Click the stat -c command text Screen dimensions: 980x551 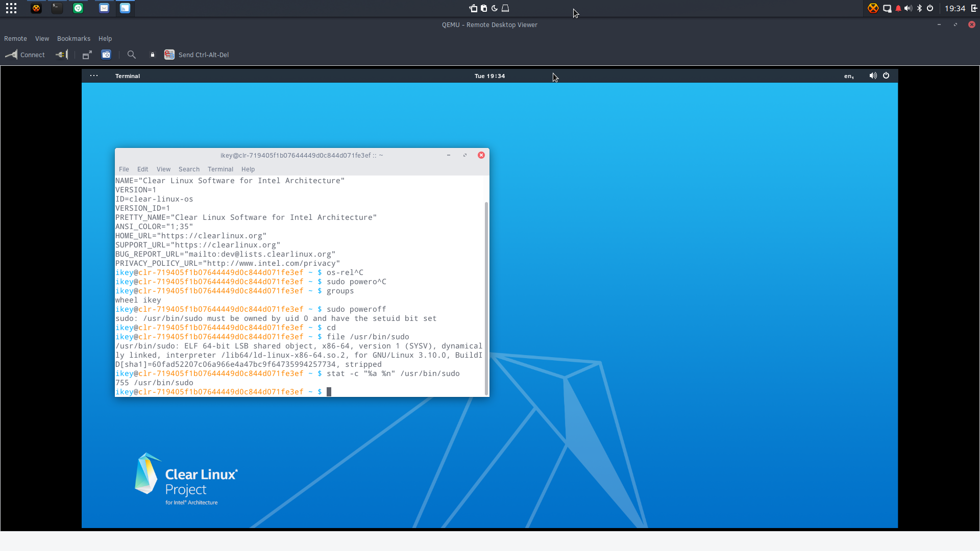[x=393, y=373]
